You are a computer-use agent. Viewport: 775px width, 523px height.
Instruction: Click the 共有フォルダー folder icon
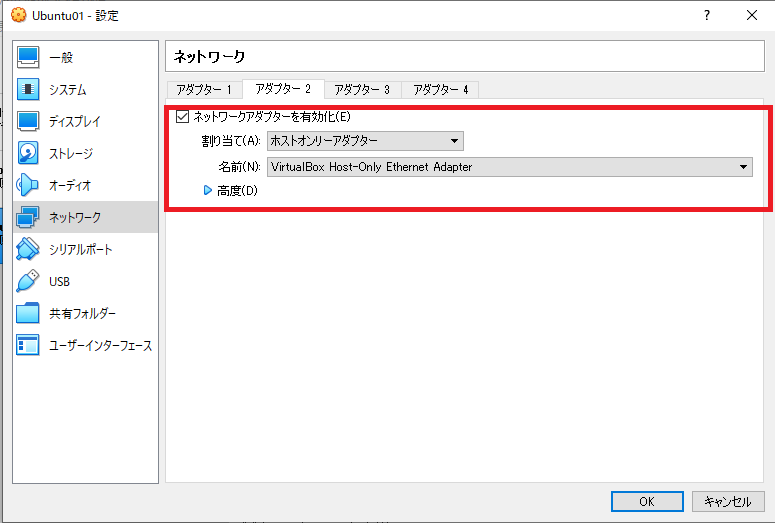[28, 313]
